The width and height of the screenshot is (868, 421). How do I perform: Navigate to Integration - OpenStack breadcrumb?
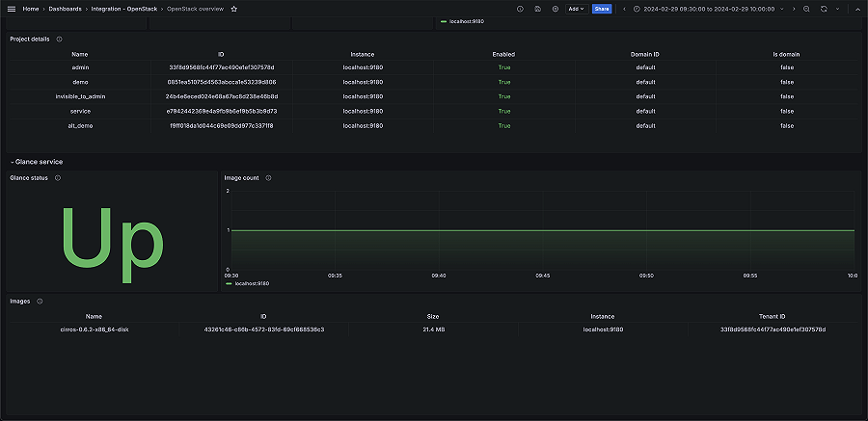(125, 9)
